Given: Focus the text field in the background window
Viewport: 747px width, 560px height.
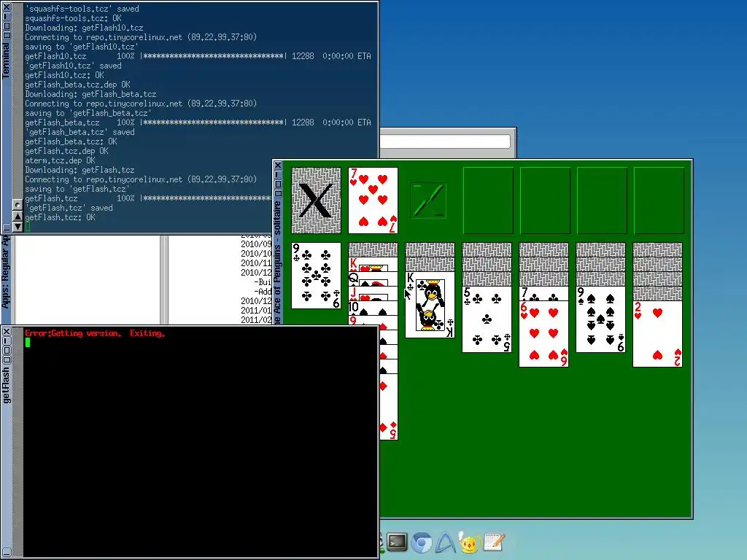Looking at the screenshot, I should pyautogui.click(x=445, y=141).
